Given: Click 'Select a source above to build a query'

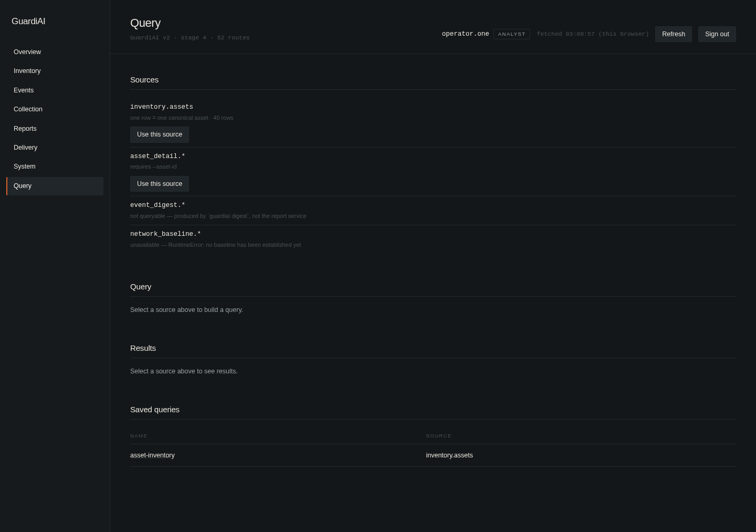Looking at the screenshot, I should (186, 310).
